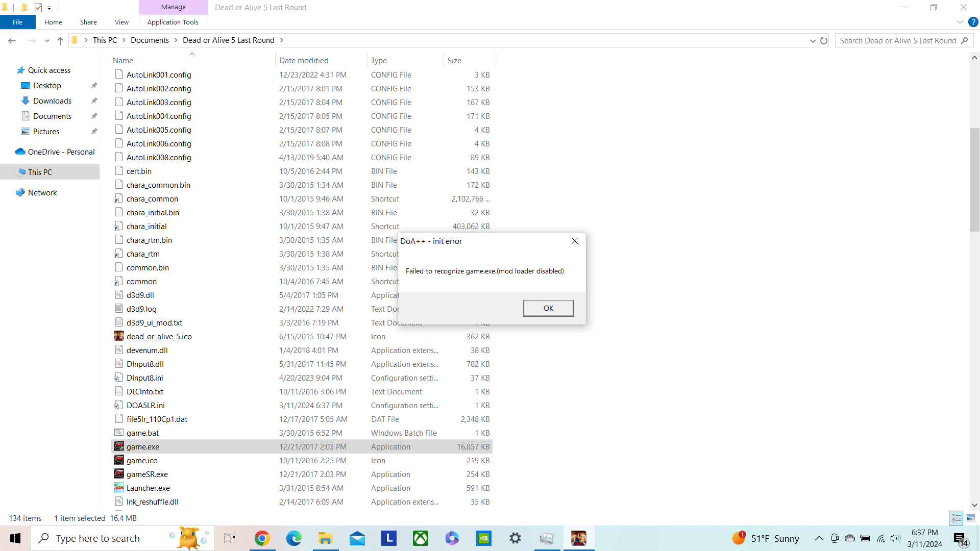Viewport: 980px width, 551px height.
Task: Launch Microsoft Edge from the taskbar
Action: [293, 538]
